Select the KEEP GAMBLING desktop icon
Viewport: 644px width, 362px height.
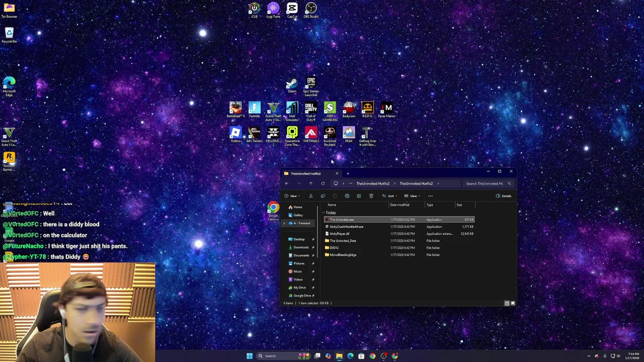click(330, 111)
